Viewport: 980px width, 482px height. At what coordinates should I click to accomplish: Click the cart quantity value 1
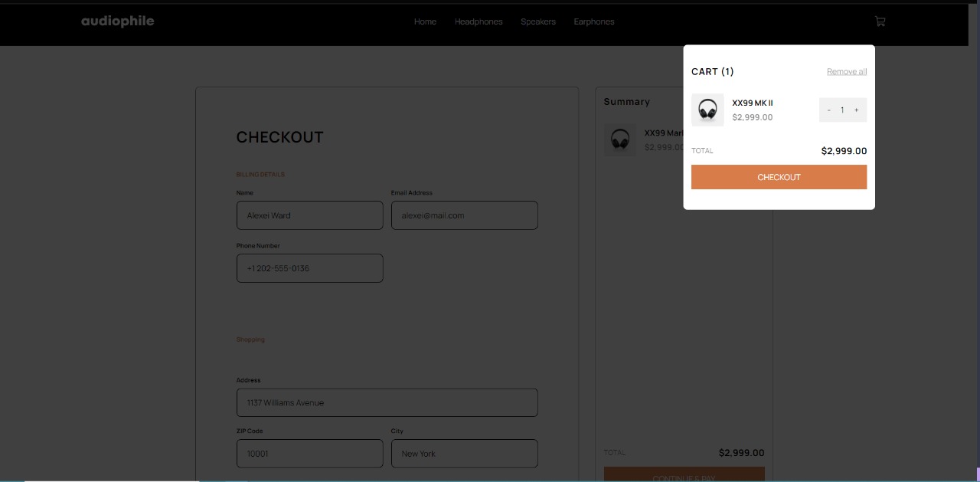(x=842, y=110)
